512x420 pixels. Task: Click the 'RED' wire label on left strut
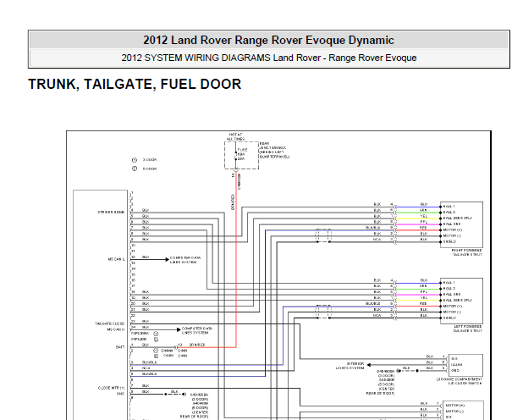(x=423, y=304)
